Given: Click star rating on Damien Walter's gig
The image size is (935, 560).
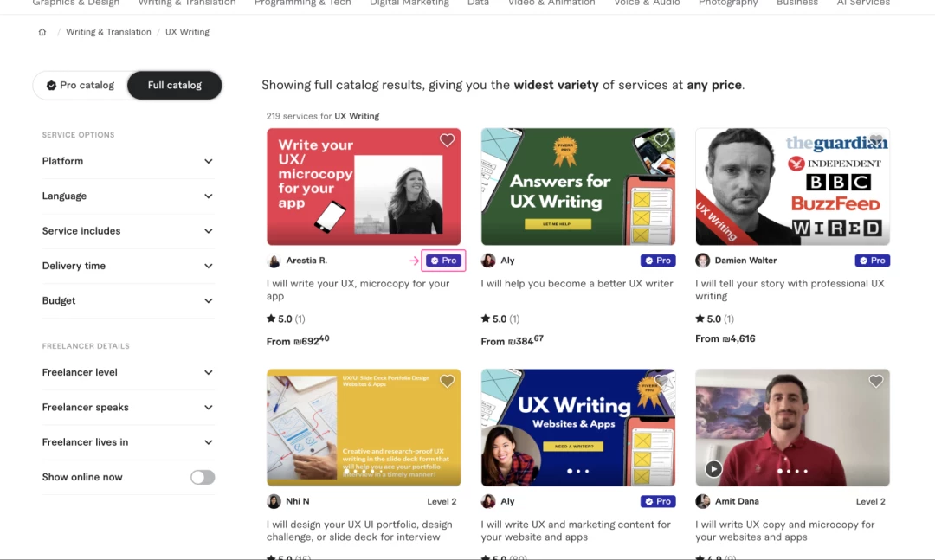Looking at the screenshot, I should [714, 319].
